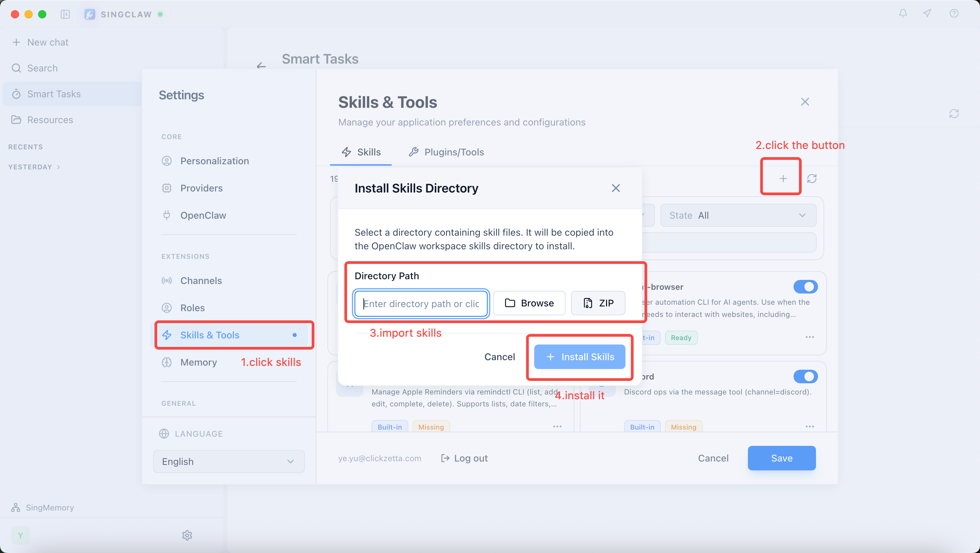The width and height of the screenshot is (980, 553).
Task: Click the ZIP import button
Action: [598, 303]
